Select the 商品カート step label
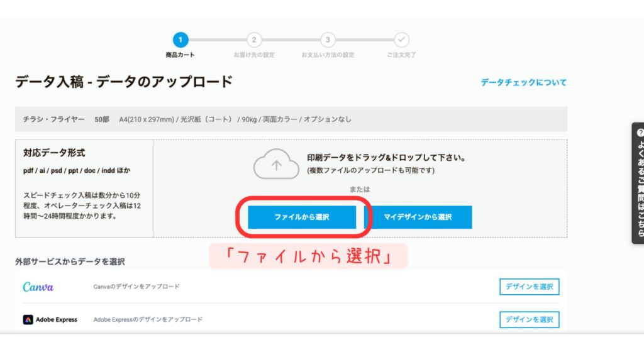The width and height of the screenshot is (644, 362). [x=181, y=54]
